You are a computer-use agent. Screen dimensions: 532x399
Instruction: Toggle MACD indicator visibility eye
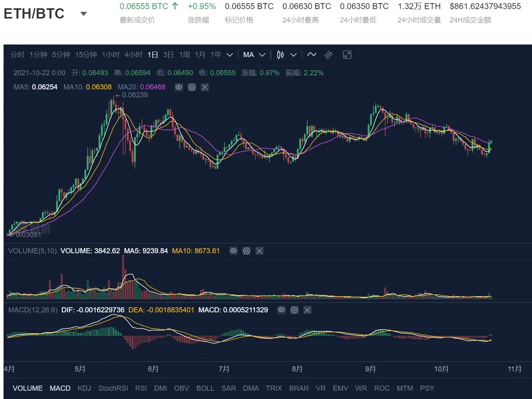(x=281, y=310)
